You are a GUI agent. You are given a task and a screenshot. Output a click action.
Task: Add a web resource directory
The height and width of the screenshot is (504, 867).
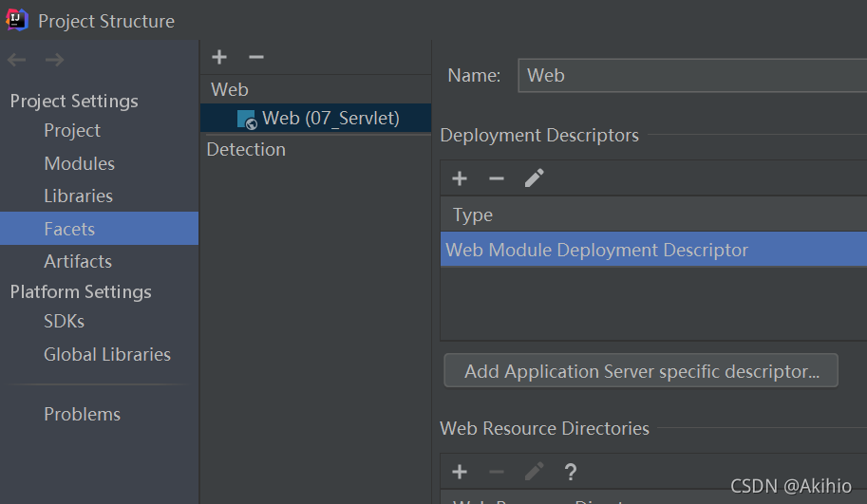tap(460, 472)
